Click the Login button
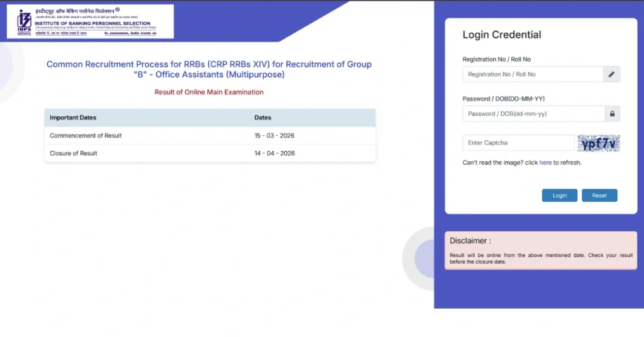Screen dimensions: 644x337 (x=559, y=196)
